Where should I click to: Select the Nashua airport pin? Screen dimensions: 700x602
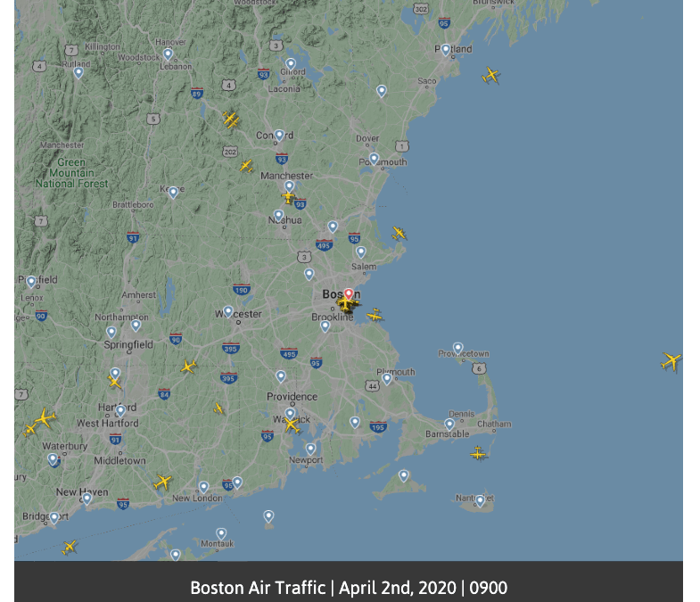pyautogui.click(x=278, y=216)
